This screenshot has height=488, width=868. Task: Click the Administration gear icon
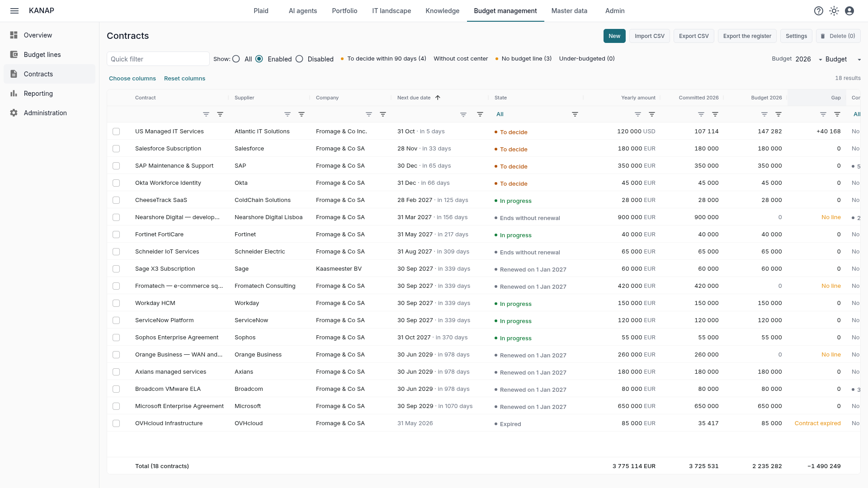tap(14, 113)
